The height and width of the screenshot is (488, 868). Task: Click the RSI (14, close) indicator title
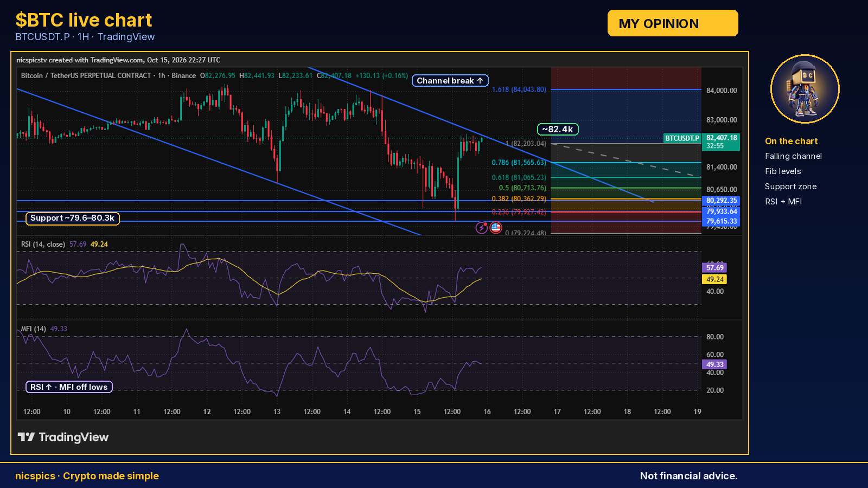[43, 245]
